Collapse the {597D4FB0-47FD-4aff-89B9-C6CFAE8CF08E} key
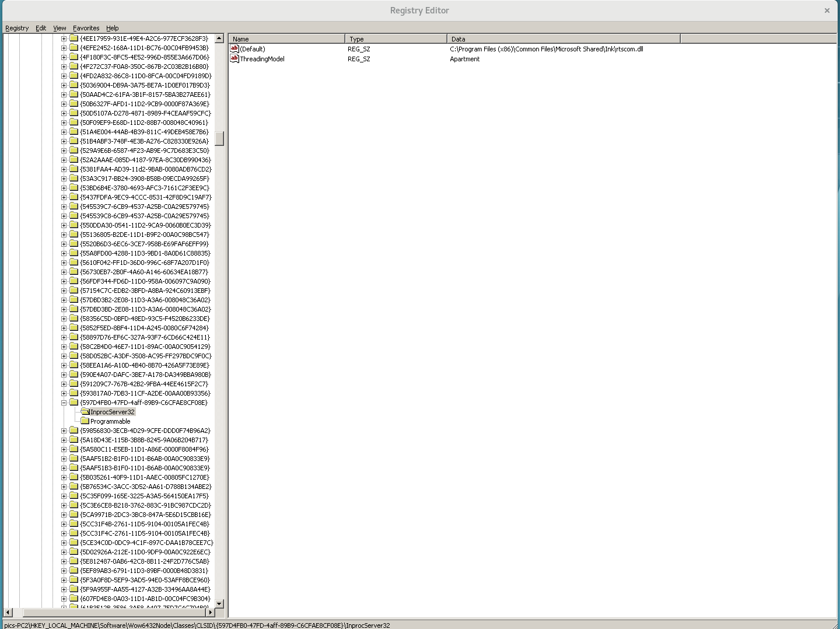840x629 pixels. pos(64,403)
